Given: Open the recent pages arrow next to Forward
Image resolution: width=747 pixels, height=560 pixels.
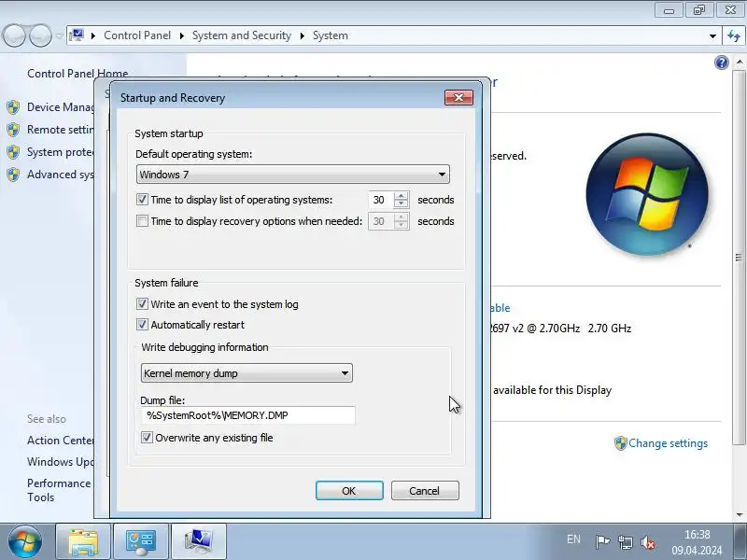Looking at the screenshot, I should pyautogui.click(x=59, y=35).
